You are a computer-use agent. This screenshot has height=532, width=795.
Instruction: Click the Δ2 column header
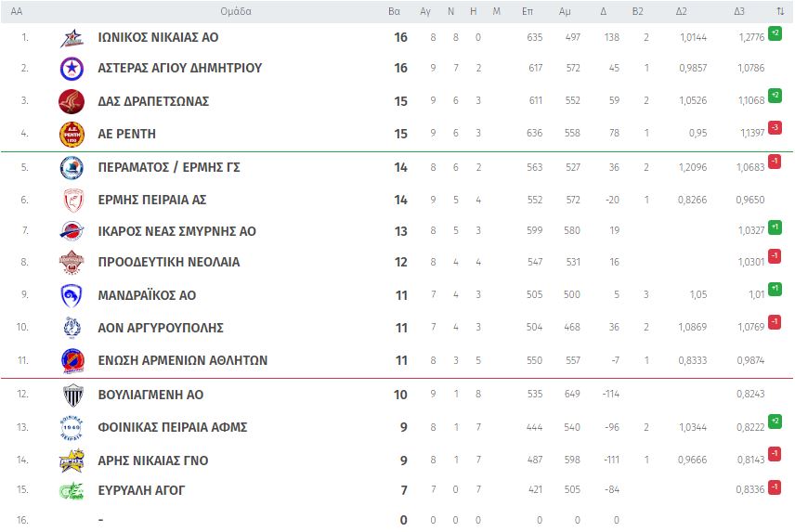682,11
